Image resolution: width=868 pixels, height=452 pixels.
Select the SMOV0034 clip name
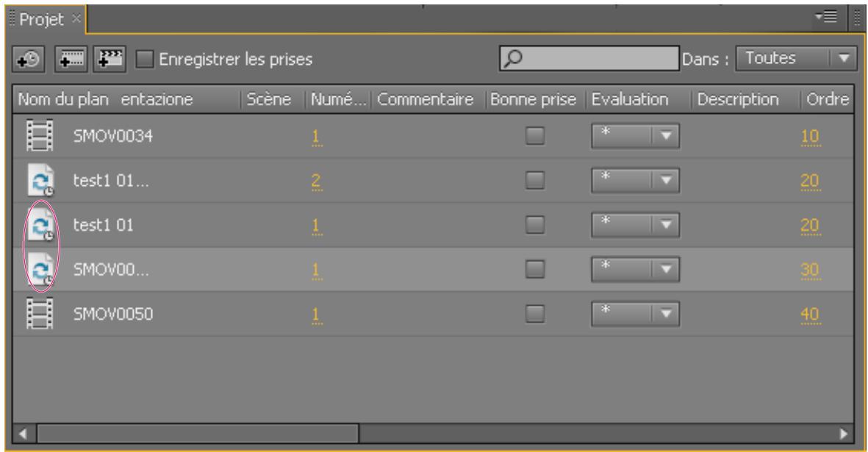click(113, 136)
